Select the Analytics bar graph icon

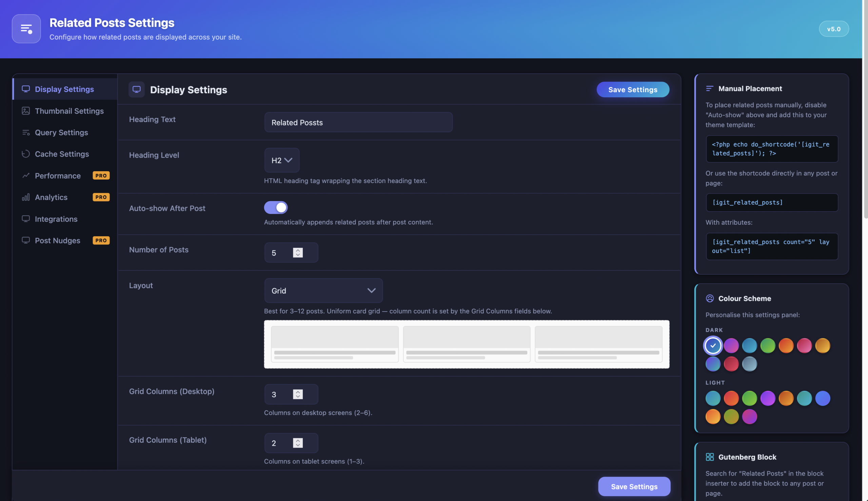[x=26, y=197]
